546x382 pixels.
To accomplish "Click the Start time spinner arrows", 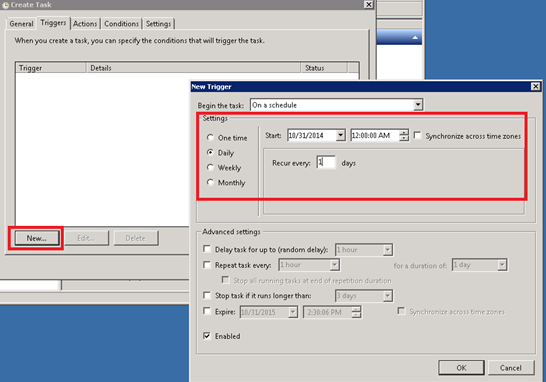I will (x=404, y=135).
